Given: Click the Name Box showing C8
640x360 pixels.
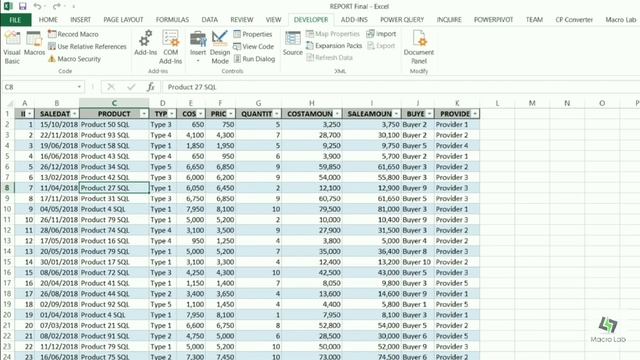Looking at the screenshot, I should [39, 87].
